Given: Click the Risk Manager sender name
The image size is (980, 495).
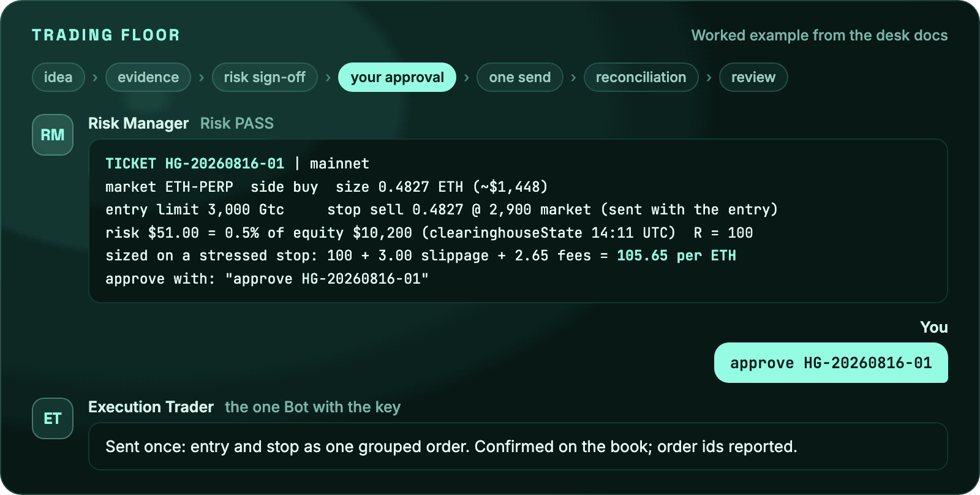Looking at the screenshot, I should (x=138, y=123).
